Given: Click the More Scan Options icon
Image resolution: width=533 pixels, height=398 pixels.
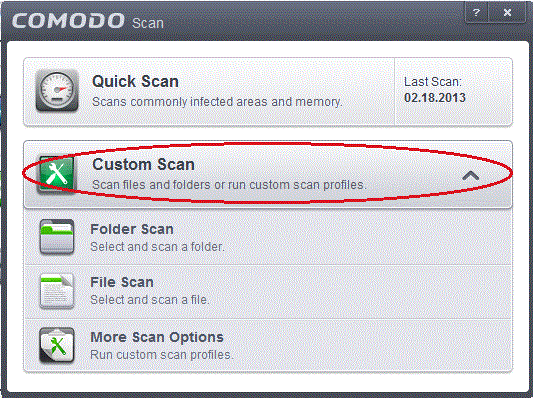Looking at the screenshot, I should 57,345.
